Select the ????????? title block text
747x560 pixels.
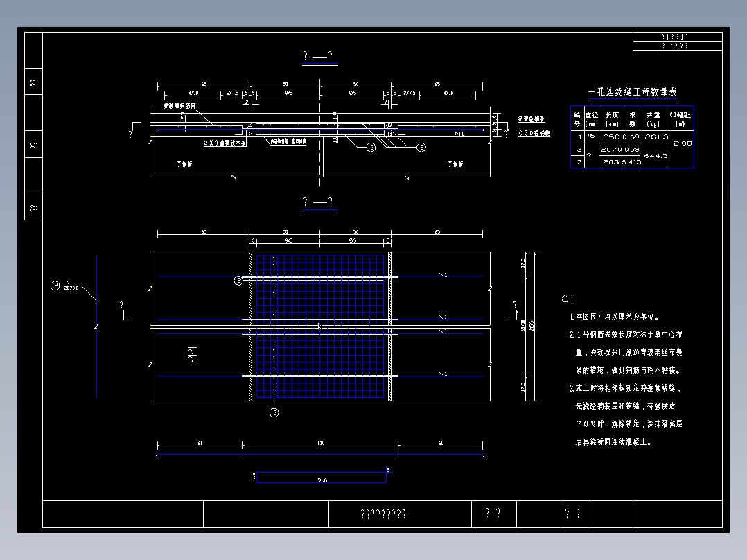(x=383, y=514)
